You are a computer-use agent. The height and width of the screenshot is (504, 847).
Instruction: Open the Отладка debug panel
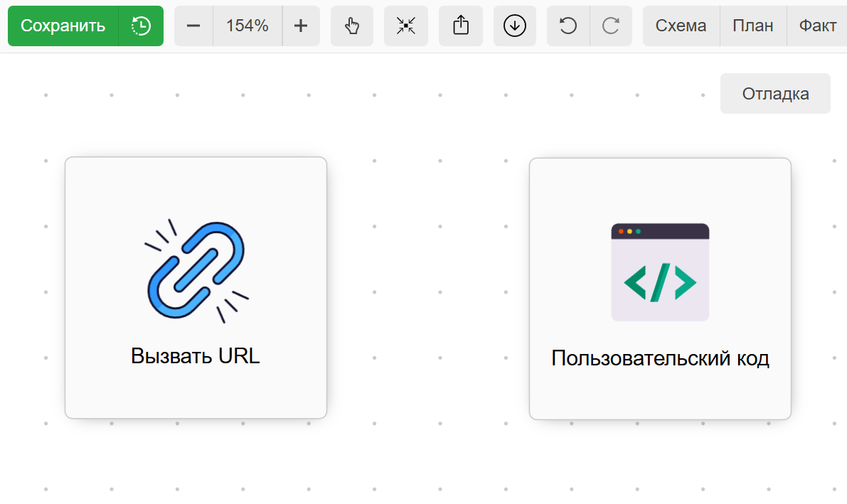click(x=775, y=94)
